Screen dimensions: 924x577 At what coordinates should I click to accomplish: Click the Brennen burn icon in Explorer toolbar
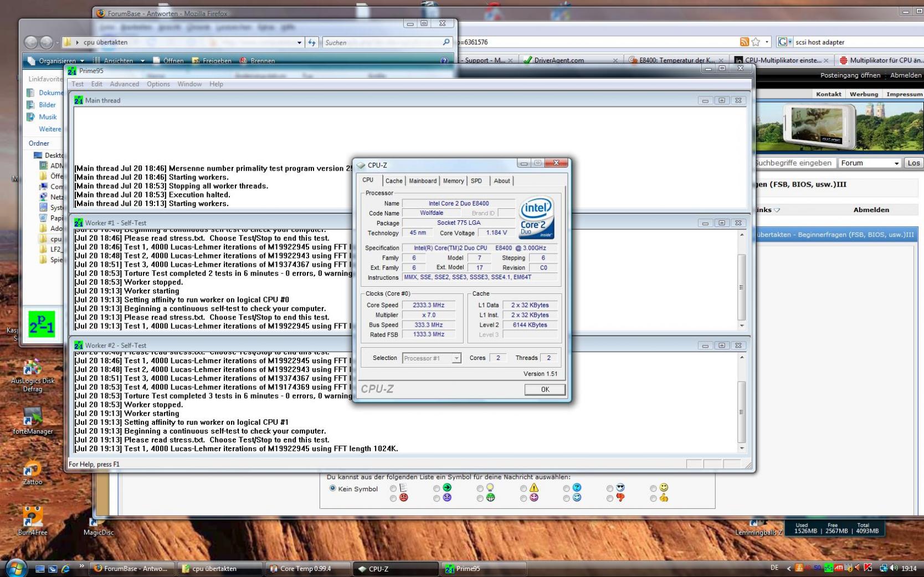click(243, 61)
